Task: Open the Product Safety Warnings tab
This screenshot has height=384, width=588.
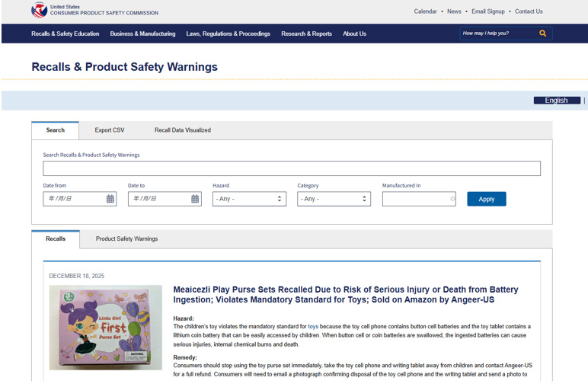Action: click(126, 239)
